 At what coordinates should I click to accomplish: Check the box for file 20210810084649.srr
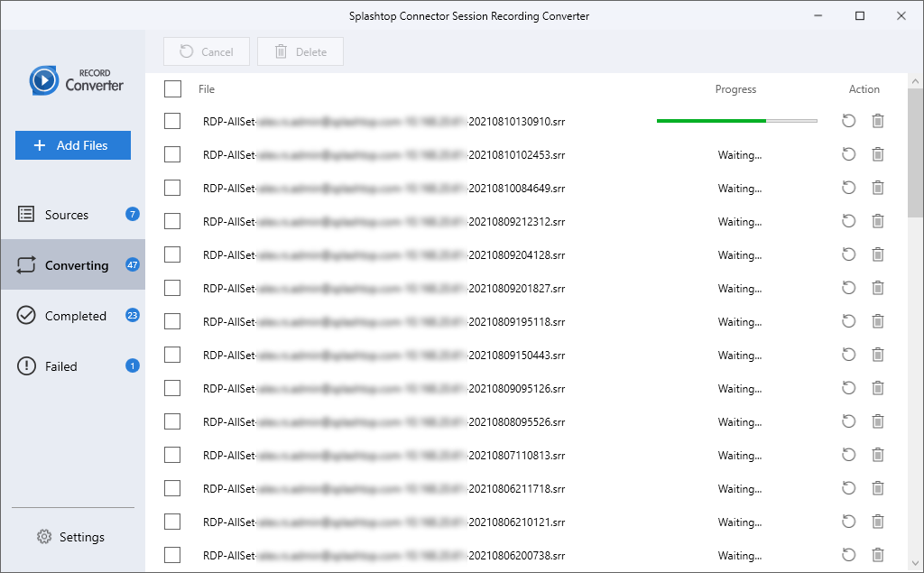pyautogui.click(x=172, y=188)
